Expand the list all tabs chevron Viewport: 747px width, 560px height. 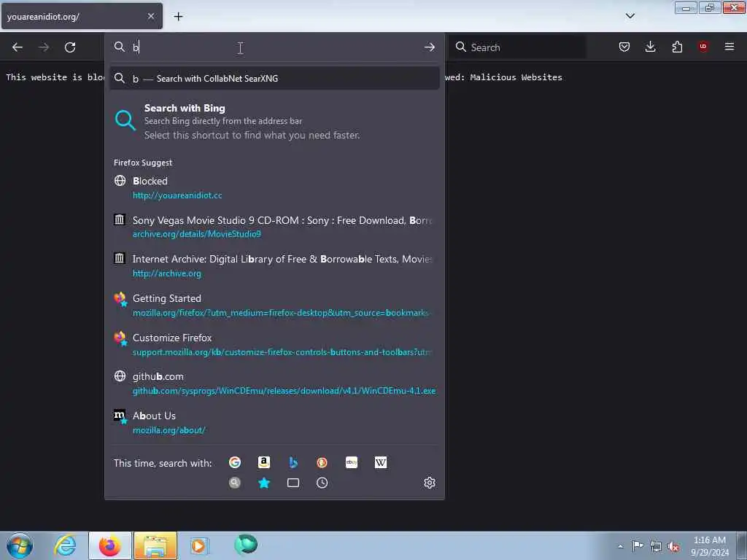pos(630,16)
